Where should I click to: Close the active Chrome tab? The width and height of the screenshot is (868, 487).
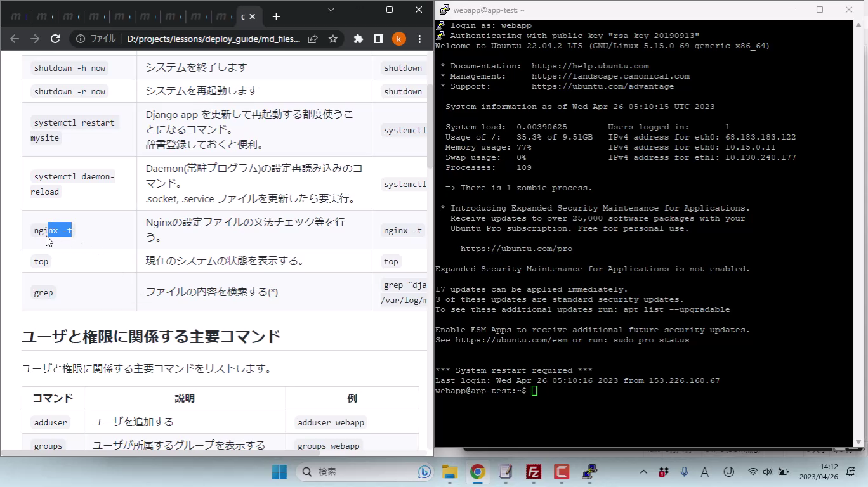point(253,16)
